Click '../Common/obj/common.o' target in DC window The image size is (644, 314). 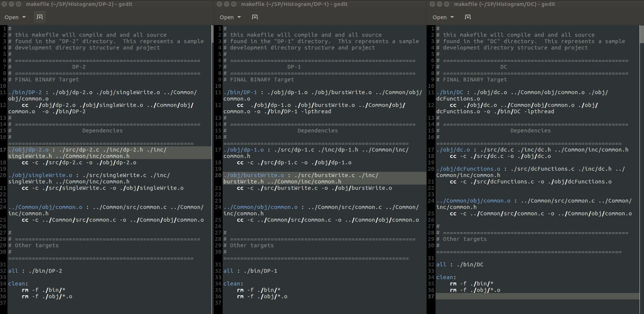473,201
